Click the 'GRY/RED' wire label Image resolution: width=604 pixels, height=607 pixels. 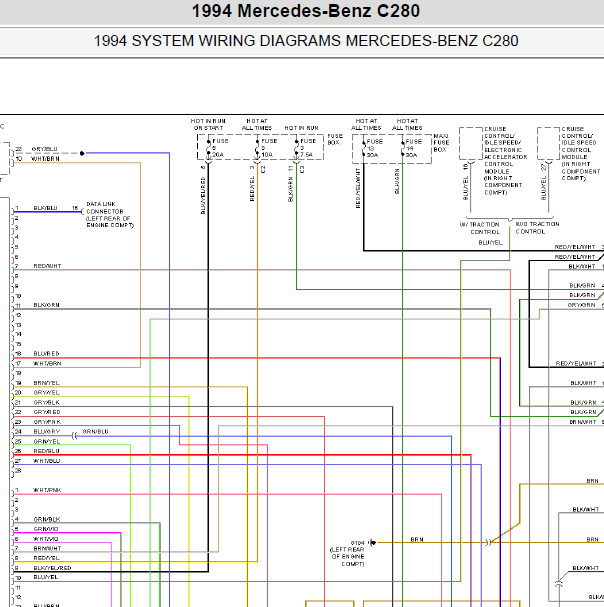click(x=47, y=412)
